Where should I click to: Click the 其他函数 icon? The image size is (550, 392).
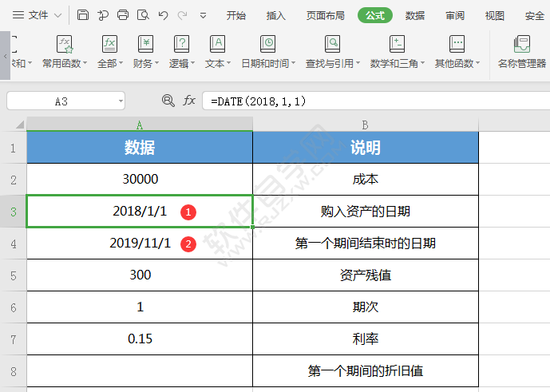pos(457,44)
